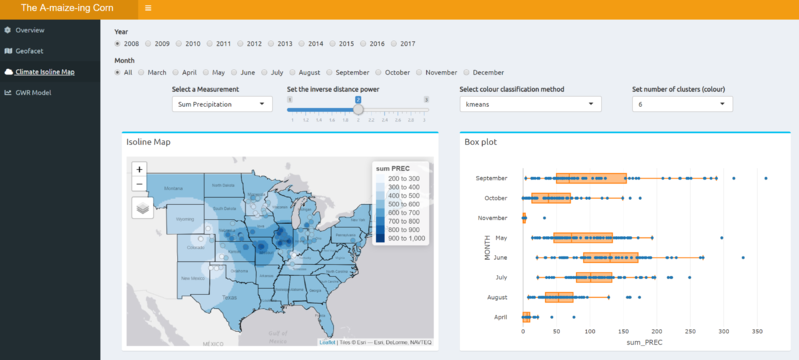The width and height of the screenshot is (799, 360).
Task: Zoom in on the isoline map
Action: point(140,169)
